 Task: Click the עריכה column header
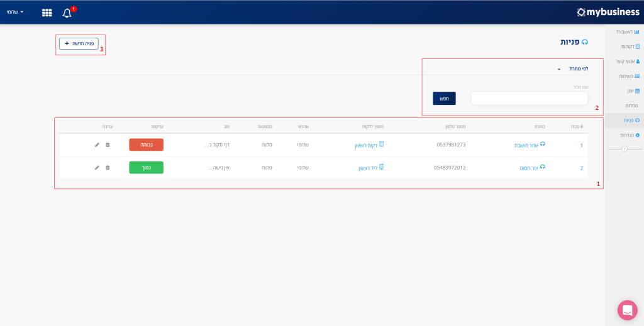108,127
